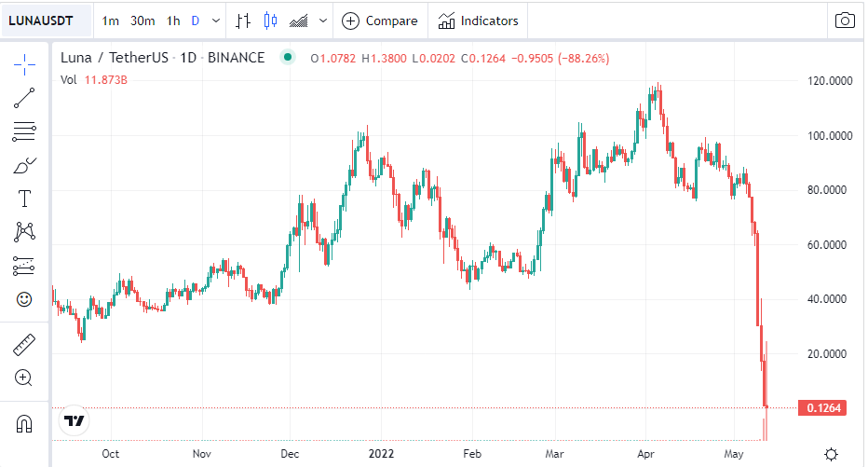
Task: Click the O1.0782 open value
Action: coord(333,58)
